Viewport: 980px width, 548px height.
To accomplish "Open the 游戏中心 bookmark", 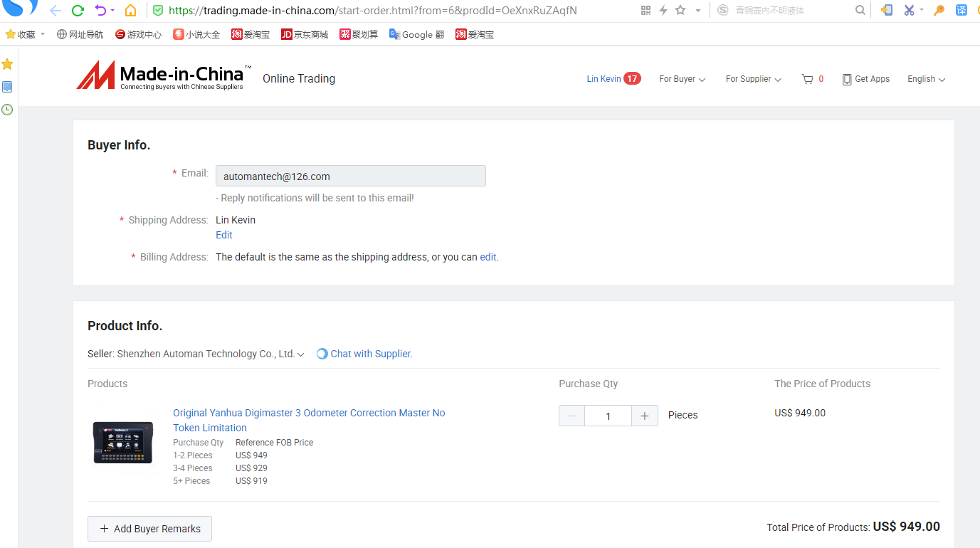I will tap(138, 34).
